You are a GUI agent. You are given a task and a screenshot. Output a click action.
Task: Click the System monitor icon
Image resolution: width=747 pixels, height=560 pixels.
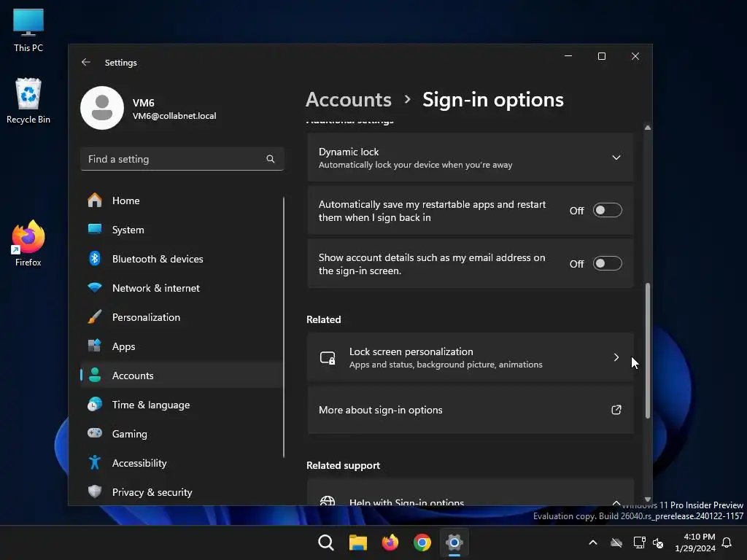(x=95, y=230)
